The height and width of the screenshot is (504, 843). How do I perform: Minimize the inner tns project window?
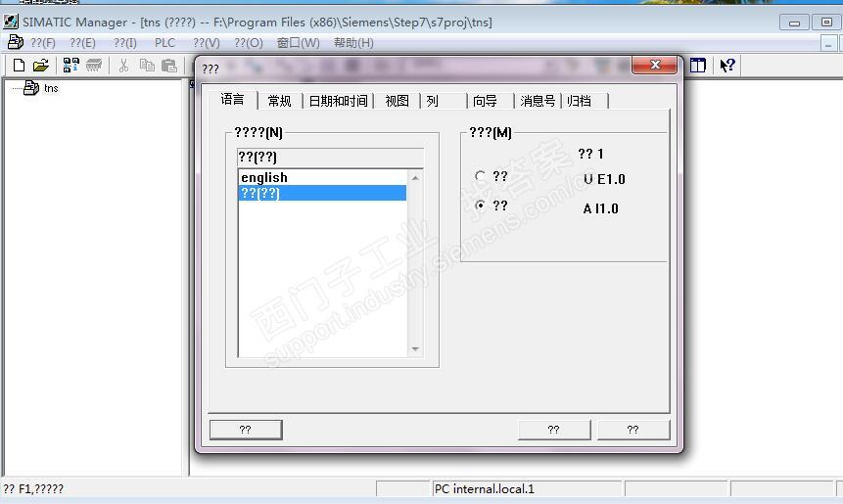(828, 43)
